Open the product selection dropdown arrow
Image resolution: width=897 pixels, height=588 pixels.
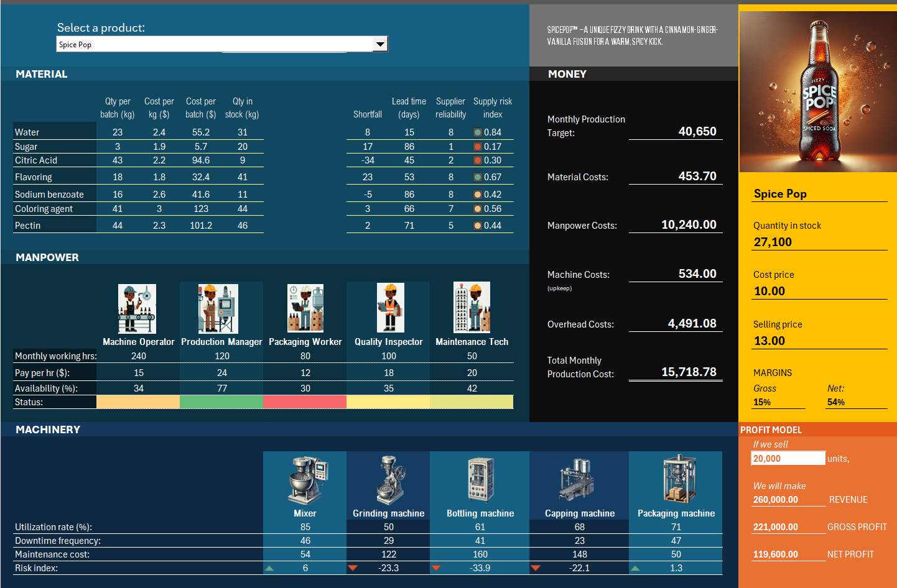[380, 44]
